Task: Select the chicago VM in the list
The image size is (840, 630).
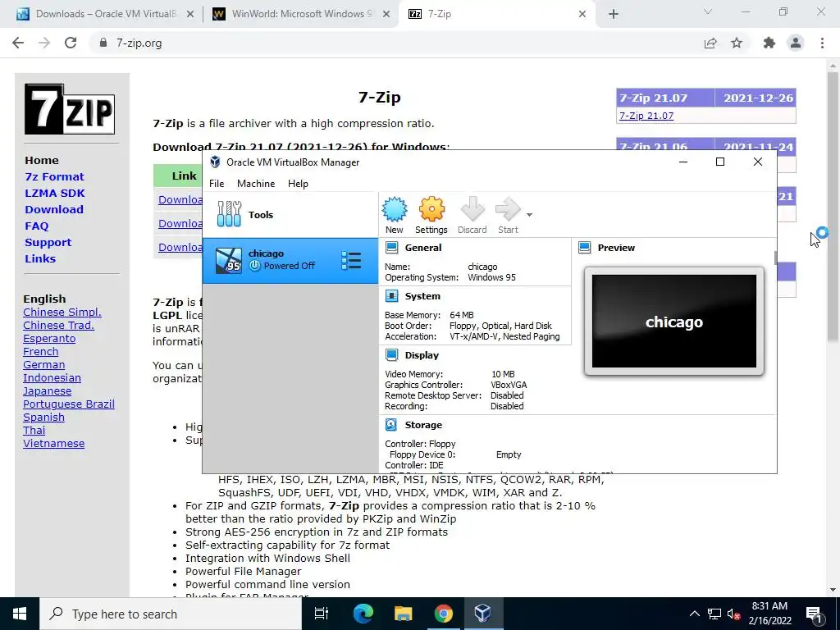Action: click(x=290, y=260)
